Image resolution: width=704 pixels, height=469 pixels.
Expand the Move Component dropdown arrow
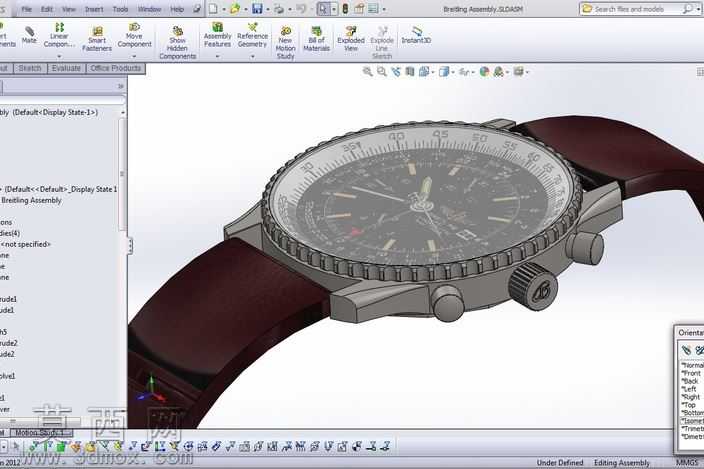coord(134,57)
